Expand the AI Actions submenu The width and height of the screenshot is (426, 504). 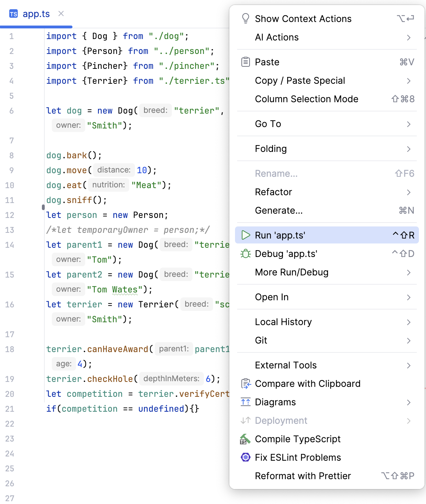point(277,37)
